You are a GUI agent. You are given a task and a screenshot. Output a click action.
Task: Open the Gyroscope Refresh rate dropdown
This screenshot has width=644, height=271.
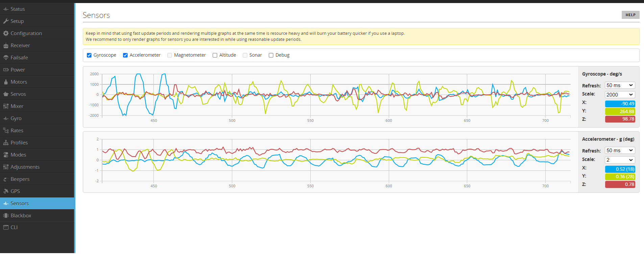click(x=620, y=85)
